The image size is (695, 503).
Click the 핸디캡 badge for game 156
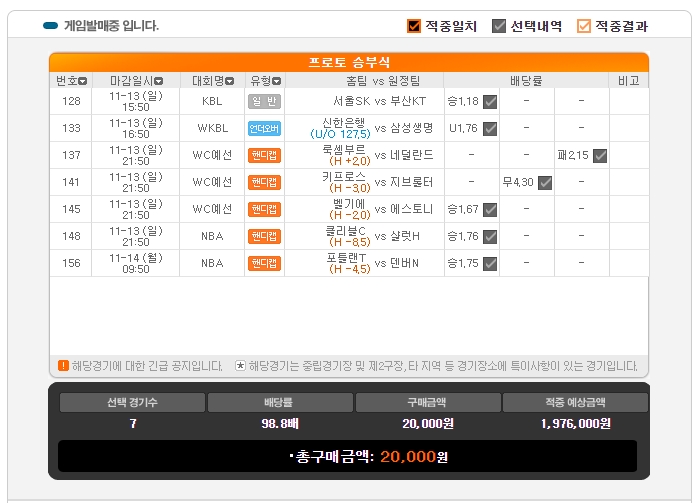point(264,263)
